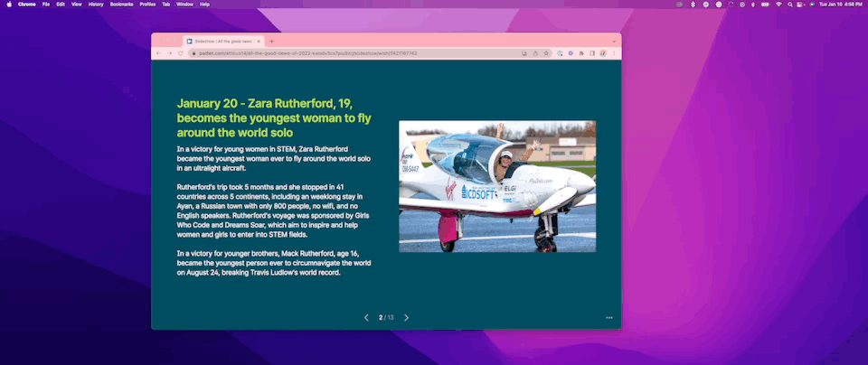Viewport: 868px width, 365px height.
Task: Click the Wi-Fi status icon
Action: [x=778, y=5]
